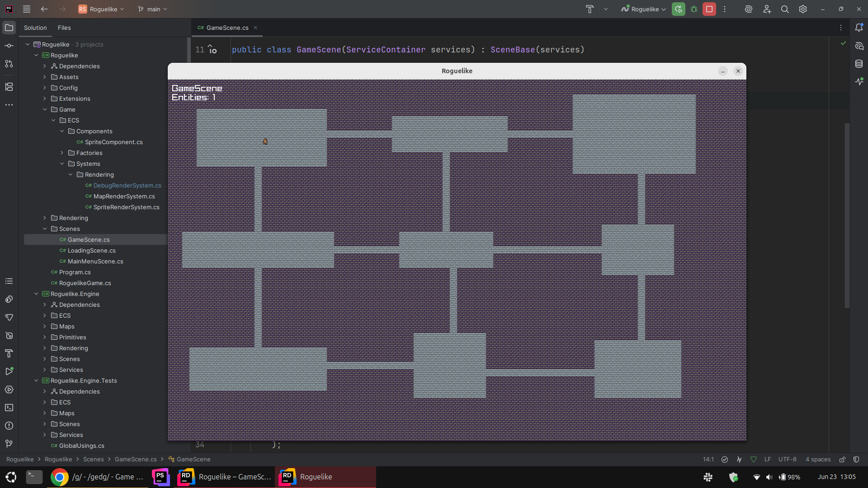Image resolution: width=868 pixels, height=488 pixels.
Task: Open editor tab options kebab menu
Action: click(x=841, y=28)
